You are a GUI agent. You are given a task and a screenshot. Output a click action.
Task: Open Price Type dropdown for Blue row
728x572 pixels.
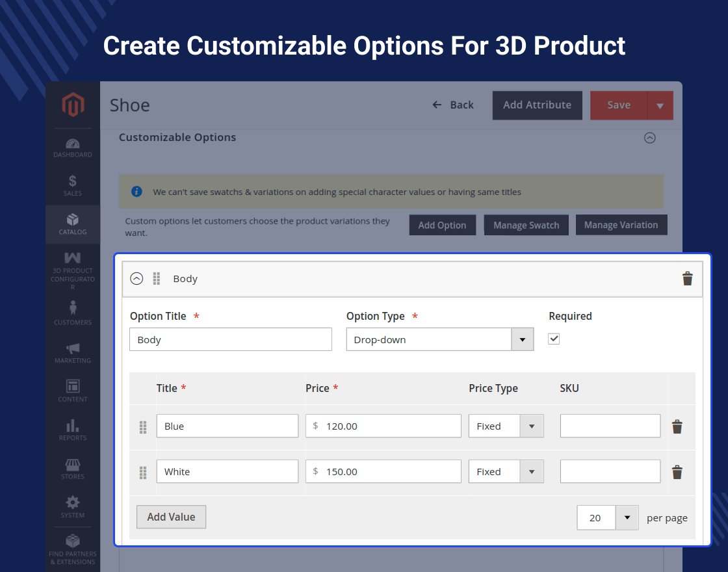click(506, 426)
